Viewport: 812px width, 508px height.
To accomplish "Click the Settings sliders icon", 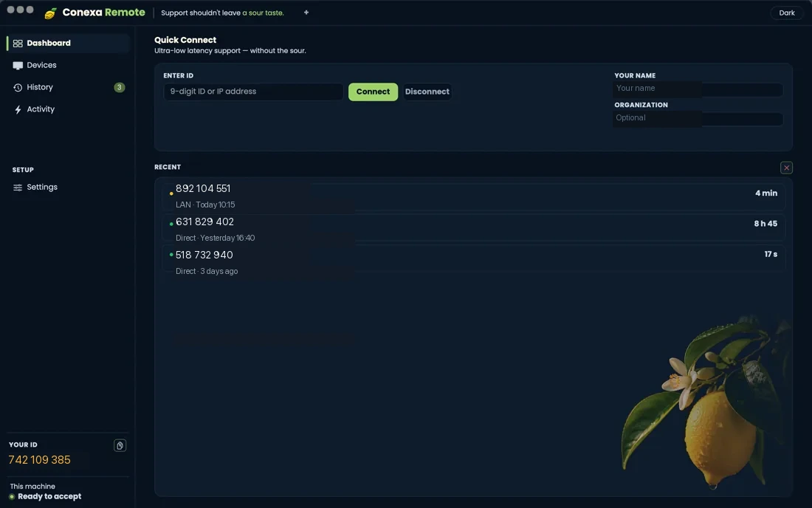I will point(18,188).
